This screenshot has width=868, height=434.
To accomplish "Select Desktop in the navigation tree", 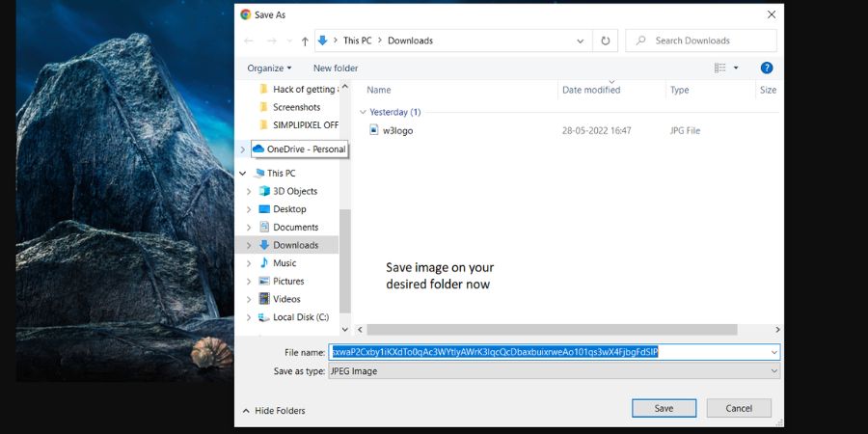I will (x=289, y=209).
